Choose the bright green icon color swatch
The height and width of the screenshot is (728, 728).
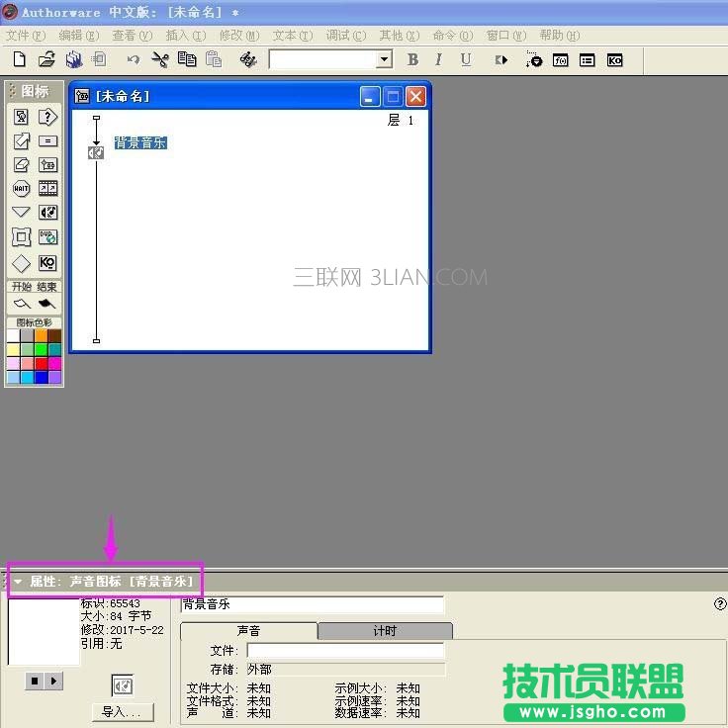click(41, 349)
